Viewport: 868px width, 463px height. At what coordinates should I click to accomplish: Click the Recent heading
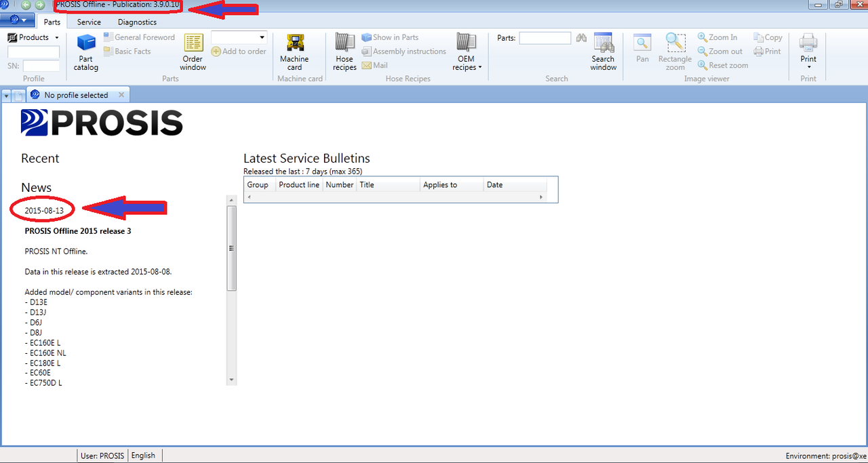pos(40,158)
